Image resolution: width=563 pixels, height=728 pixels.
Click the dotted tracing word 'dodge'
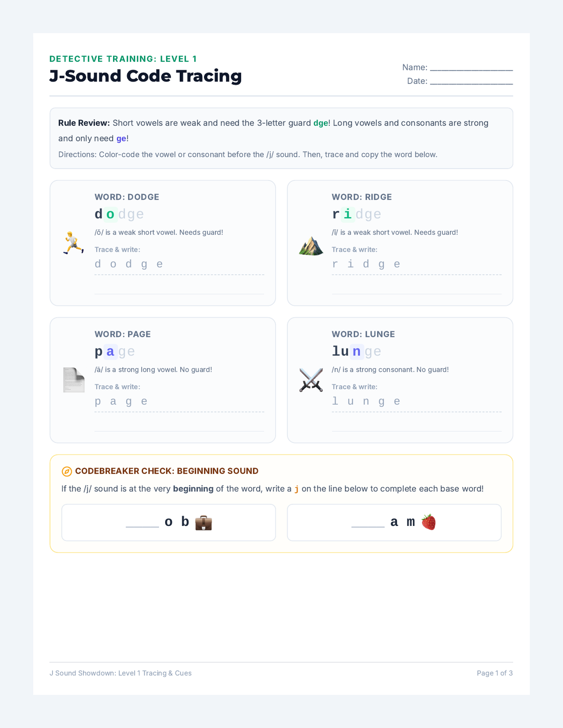click(x=129, y=264)
